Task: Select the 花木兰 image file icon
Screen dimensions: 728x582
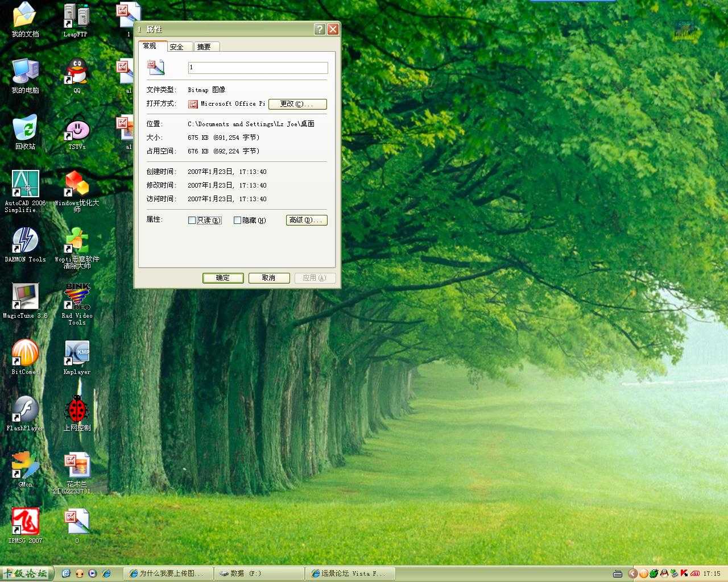Action: tap(77, 473)
